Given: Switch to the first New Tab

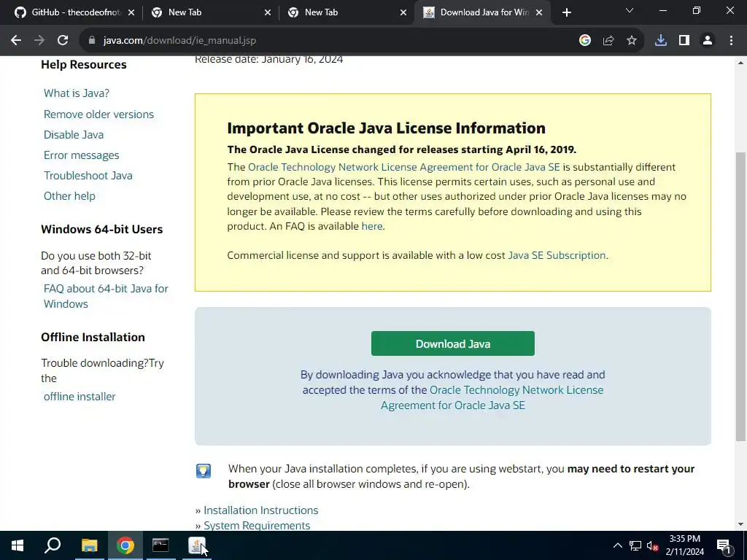Looking at the screenshot, I should (209, 12).
